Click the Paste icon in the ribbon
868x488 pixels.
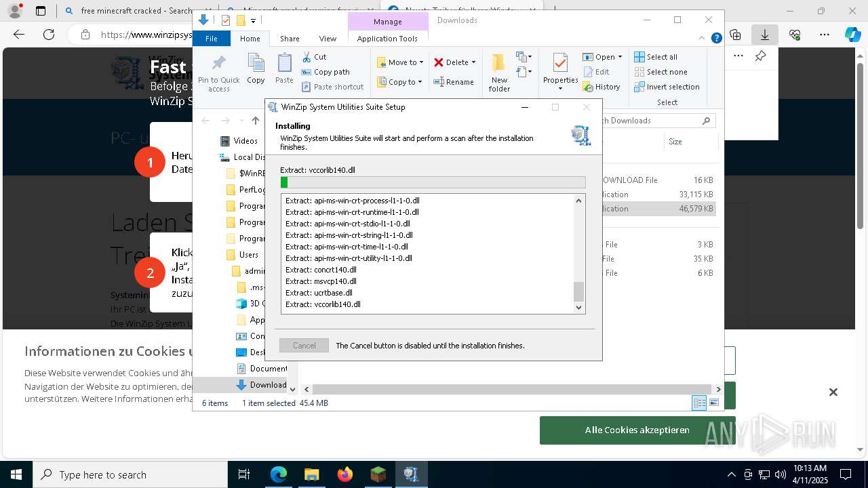284,68
